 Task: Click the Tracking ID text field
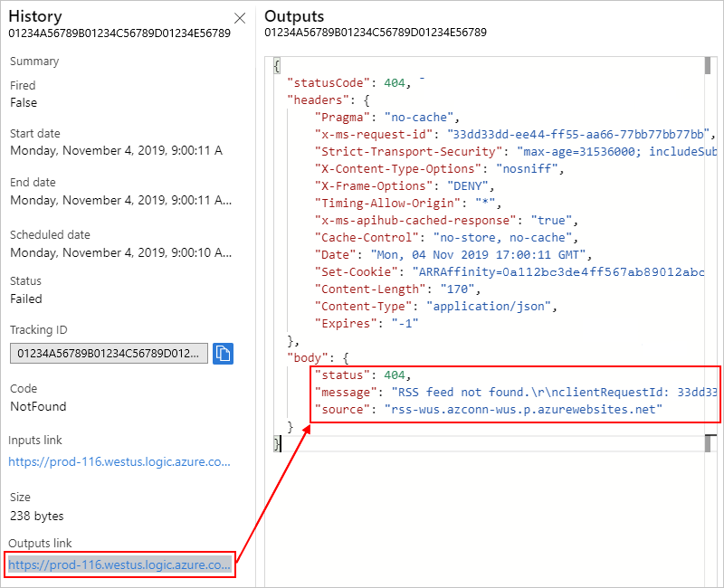(109, 354)
